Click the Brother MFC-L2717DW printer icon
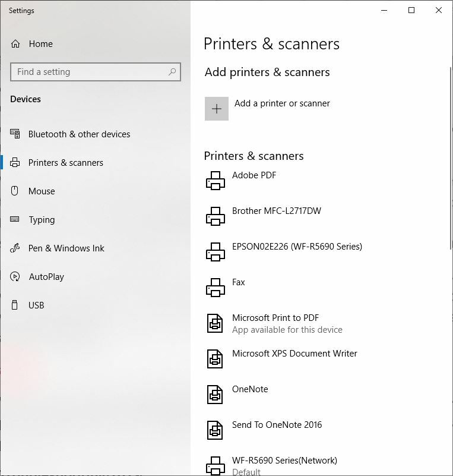 click(x=216, y=216)
